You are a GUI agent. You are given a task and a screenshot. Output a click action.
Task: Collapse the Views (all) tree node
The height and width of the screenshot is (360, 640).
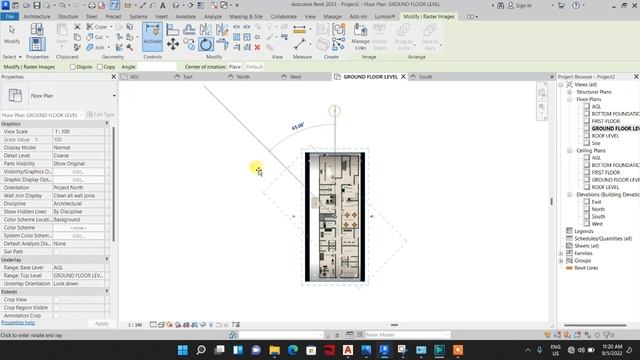pos(561,84)
